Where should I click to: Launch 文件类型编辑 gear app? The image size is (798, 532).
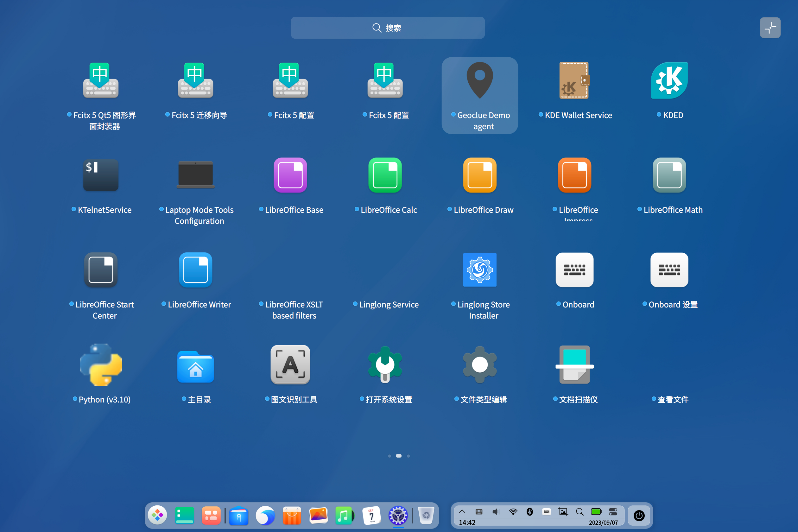[x=480, y=365]
